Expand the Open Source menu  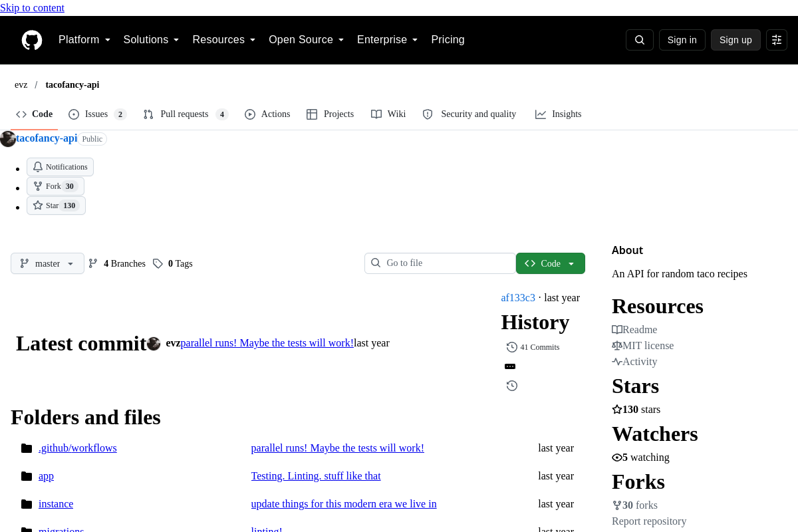click(307, 40)
